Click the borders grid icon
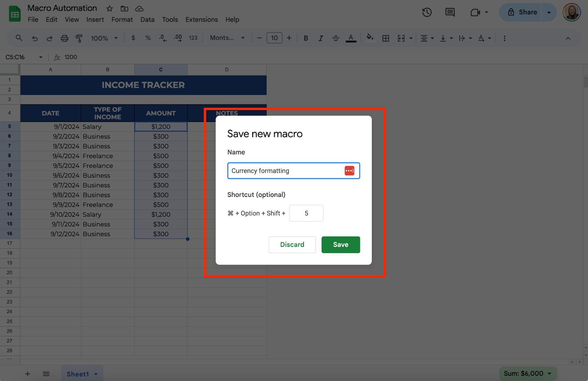 (386, 38)
